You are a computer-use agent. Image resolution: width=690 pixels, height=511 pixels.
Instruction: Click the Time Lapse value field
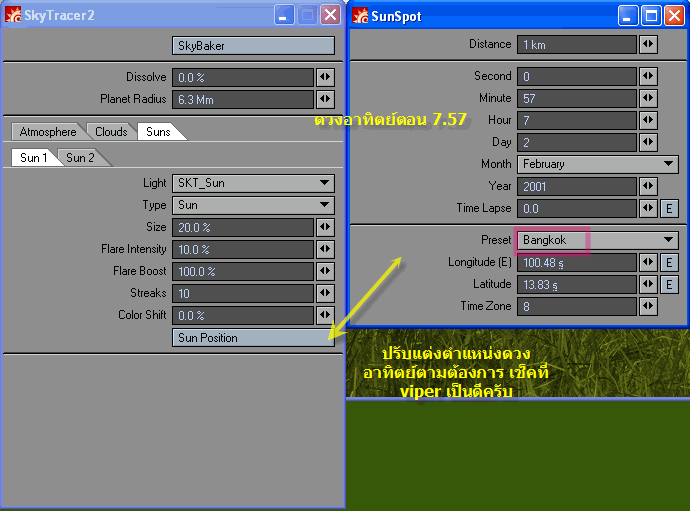(577, 209)
